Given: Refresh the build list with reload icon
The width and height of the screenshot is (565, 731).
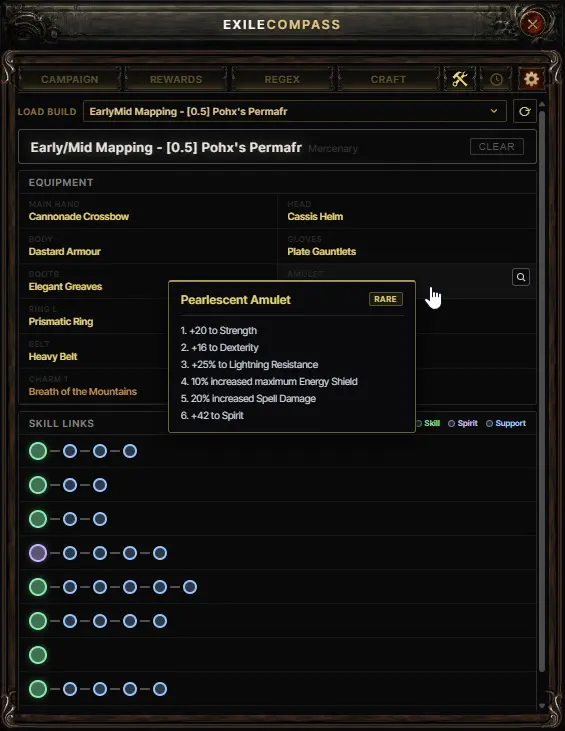Looking at the screenshot, I should pyautogui.click(x=524, y=111).
